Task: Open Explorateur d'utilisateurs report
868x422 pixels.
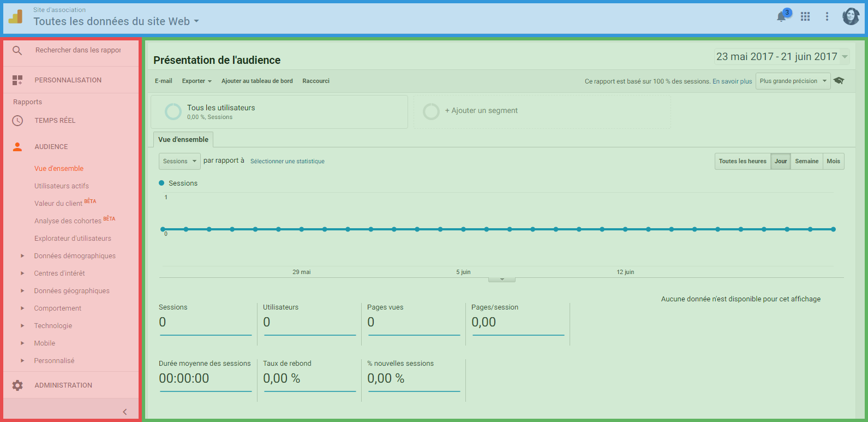Action: click(x=73, y=239)
